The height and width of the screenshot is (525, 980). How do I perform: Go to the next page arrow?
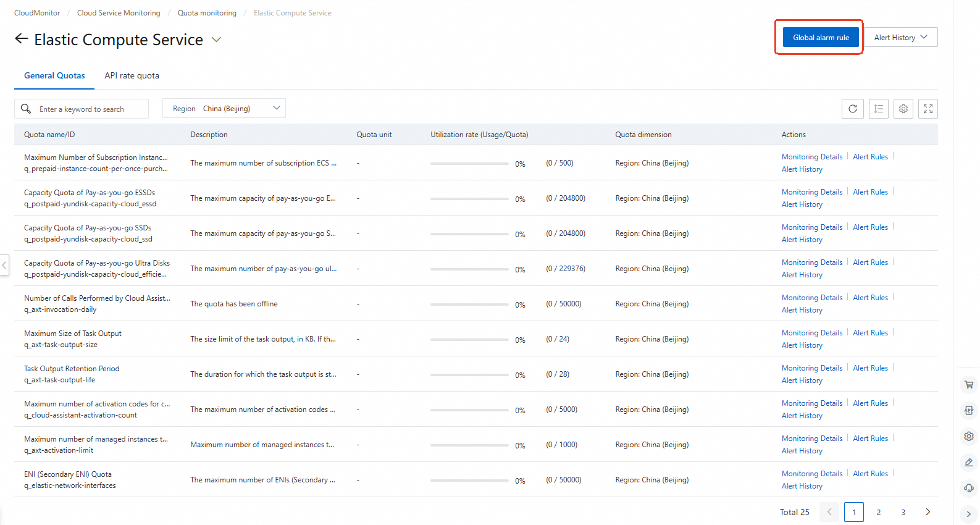tap(928, 512)
